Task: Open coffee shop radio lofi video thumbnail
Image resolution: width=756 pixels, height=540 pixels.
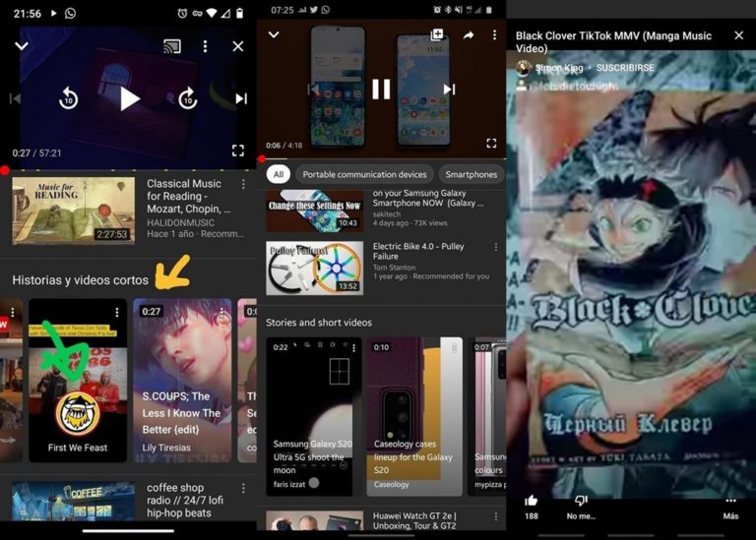Action: coord(73,501)
